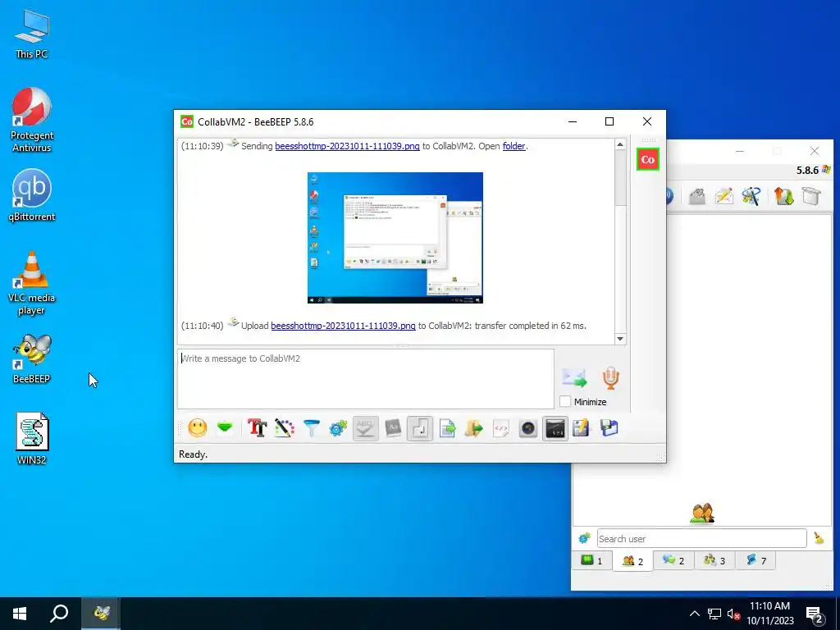Click the floppy disk with pencil icon
This screenshot has height=630, width=840.
pos(582,428)
